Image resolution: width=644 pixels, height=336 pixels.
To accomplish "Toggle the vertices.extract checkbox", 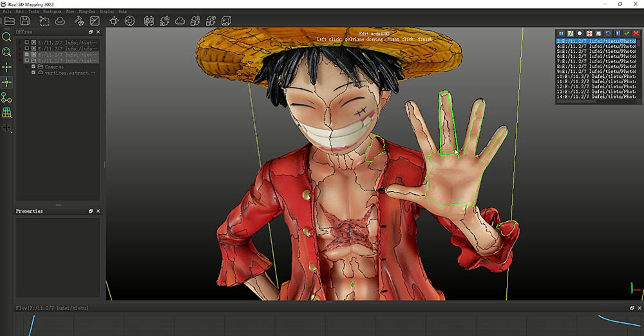I will tap(33, 72).
